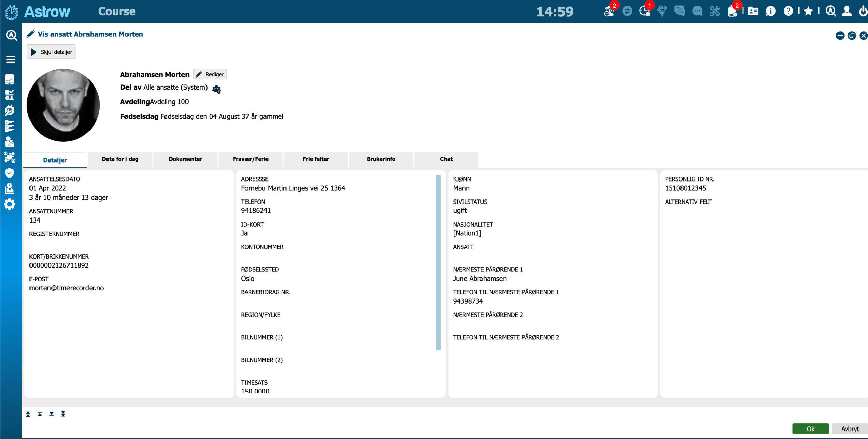The image size is (868, 439).
Task: Click the Rediger button next to the name
Action: click(x=211, y=74)
